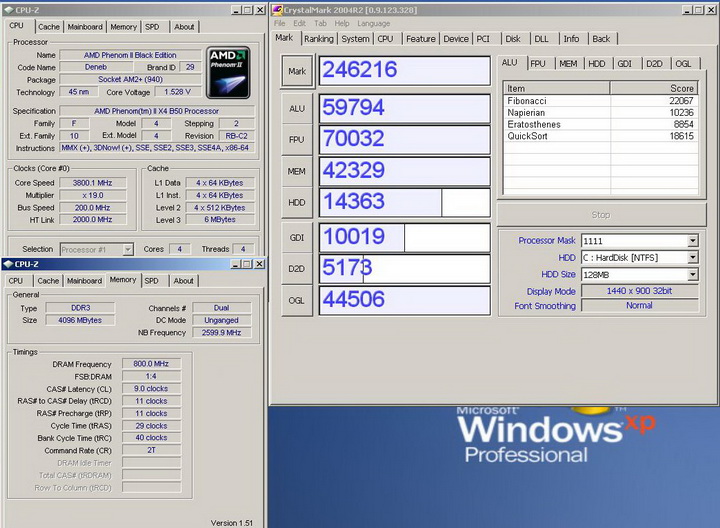The height and width of the screenshot is (528, 720).
Task: Click the Display Mode value 1440 x 900 32bit
Action: tap(639, 291)
